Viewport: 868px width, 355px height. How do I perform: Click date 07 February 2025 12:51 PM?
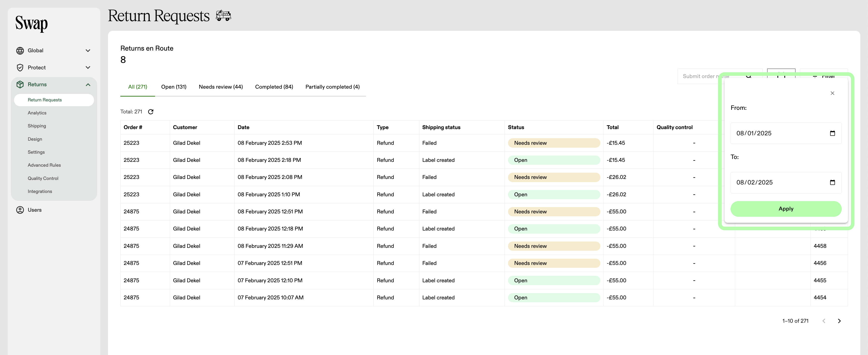tap(270, 263)
